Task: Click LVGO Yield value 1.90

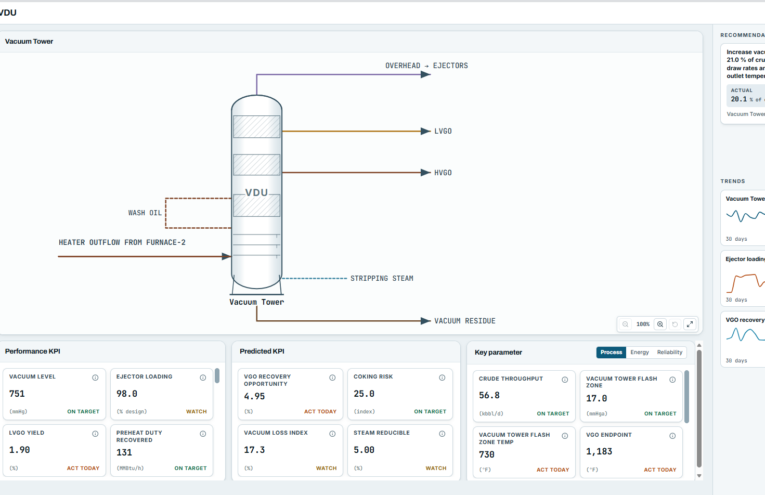Action: click(20, 450)
